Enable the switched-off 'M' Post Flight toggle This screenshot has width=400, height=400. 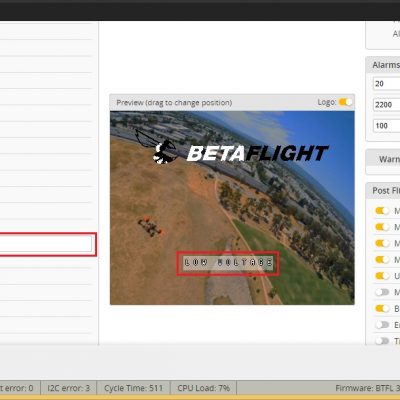pos(382,292)
